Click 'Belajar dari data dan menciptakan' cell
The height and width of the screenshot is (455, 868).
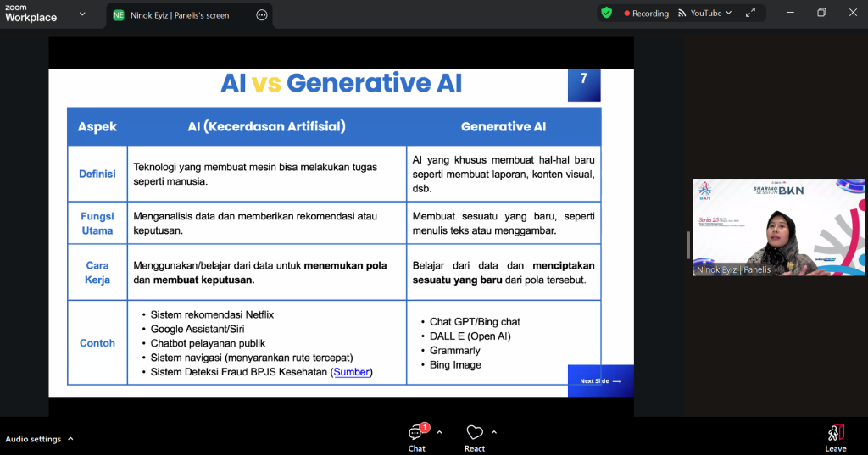[504, 273]
